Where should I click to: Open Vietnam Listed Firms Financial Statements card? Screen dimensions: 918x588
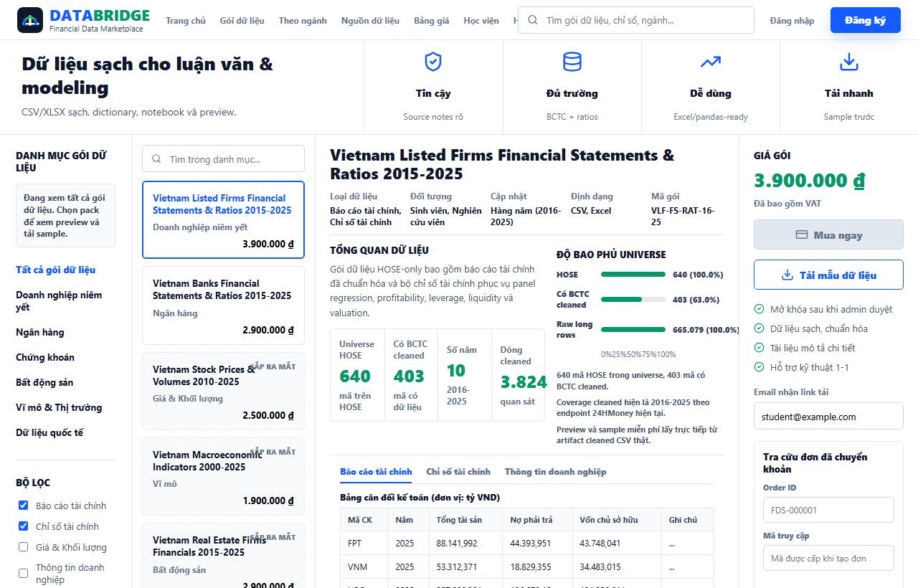click(223, 219)
